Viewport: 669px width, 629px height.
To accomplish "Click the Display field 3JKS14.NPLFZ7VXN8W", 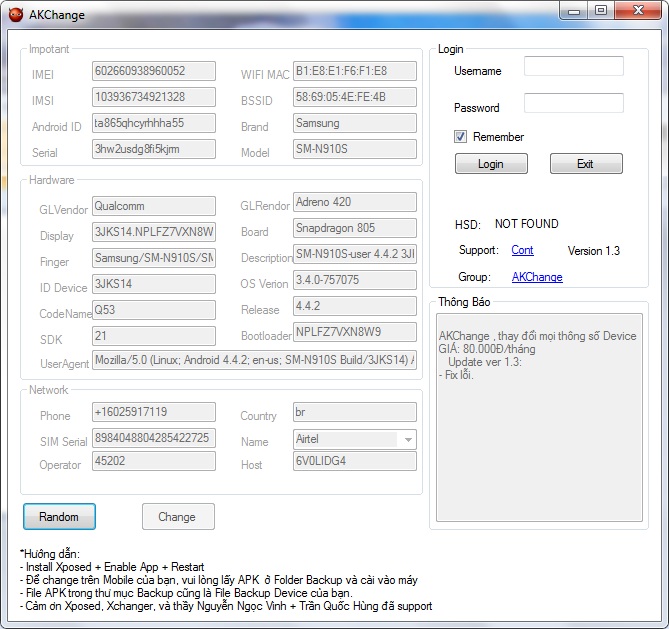I will 154,232.
